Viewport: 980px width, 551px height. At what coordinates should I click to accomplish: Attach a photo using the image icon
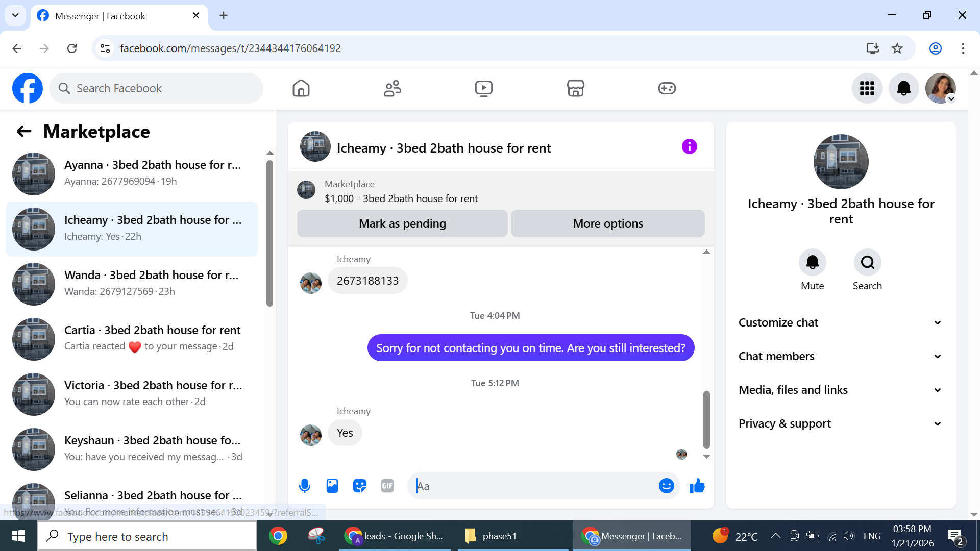(332, 486)
